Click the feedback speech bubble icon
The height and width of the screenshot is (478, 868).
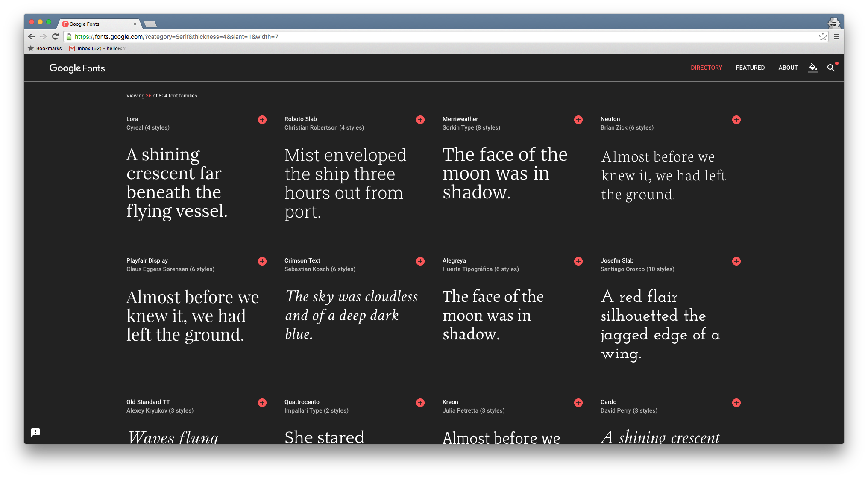(35, 432)
